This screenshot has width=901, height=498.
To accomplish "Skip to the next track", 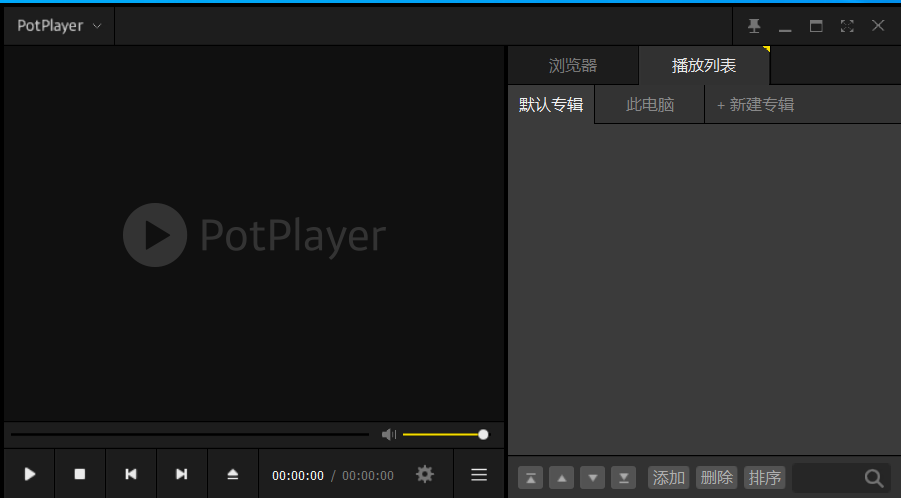I will [x=182, y=474].
